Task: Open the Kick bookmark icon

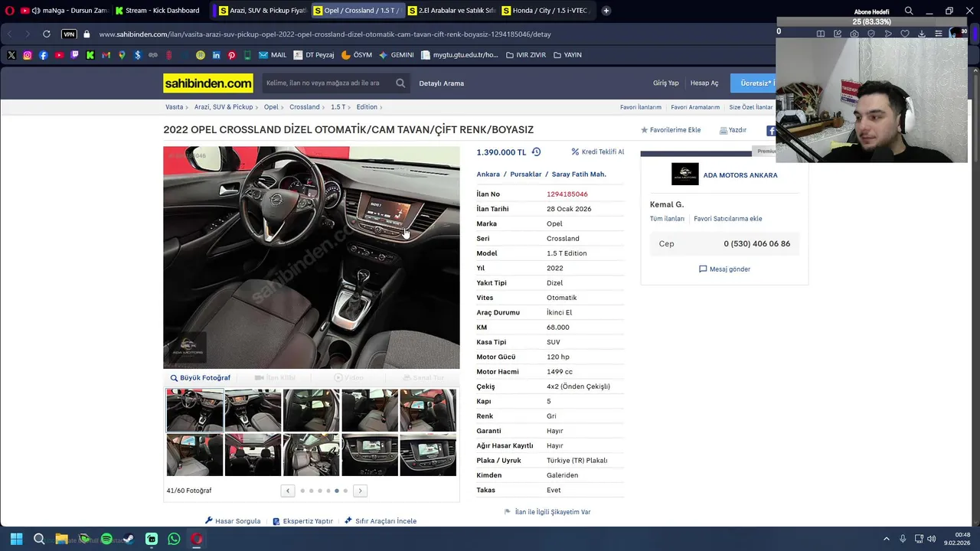Action: (90, 55)
